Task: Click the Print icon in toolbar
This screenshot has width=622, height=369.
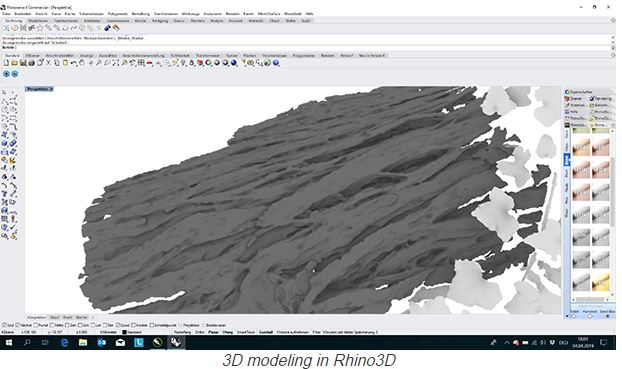Action: click(x=31, y=63)
